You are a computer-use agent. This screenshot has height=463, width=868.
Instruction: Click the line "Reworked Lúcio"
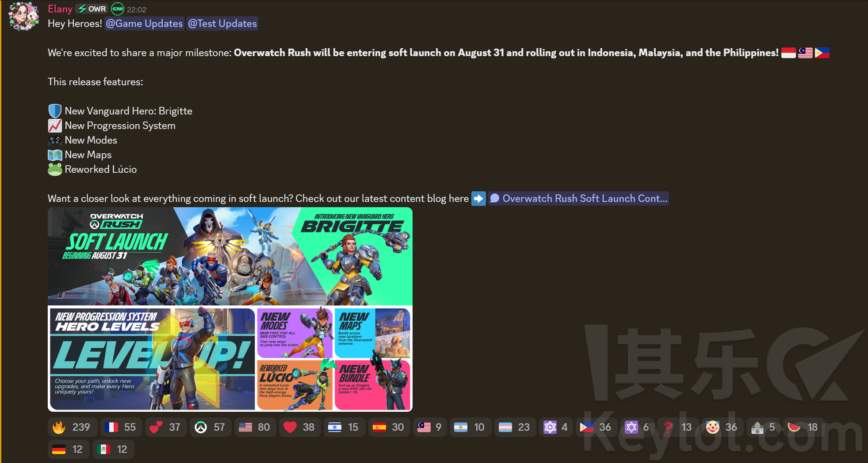tap(100, 169)
